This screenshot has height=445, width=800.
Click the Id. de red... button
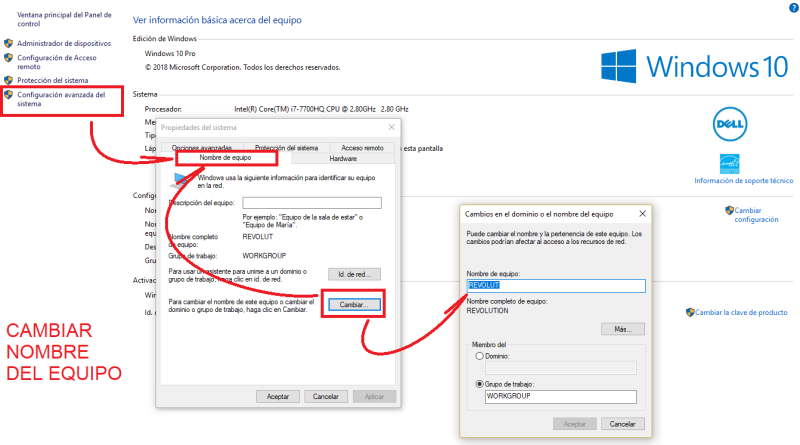click(x=354, y=275)
